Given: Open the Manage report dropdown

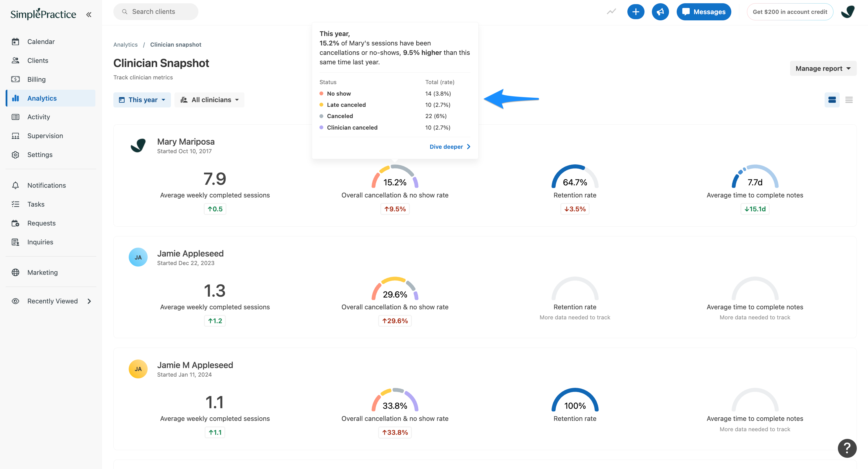Looking at the screenshot, I should coord(823,68).
